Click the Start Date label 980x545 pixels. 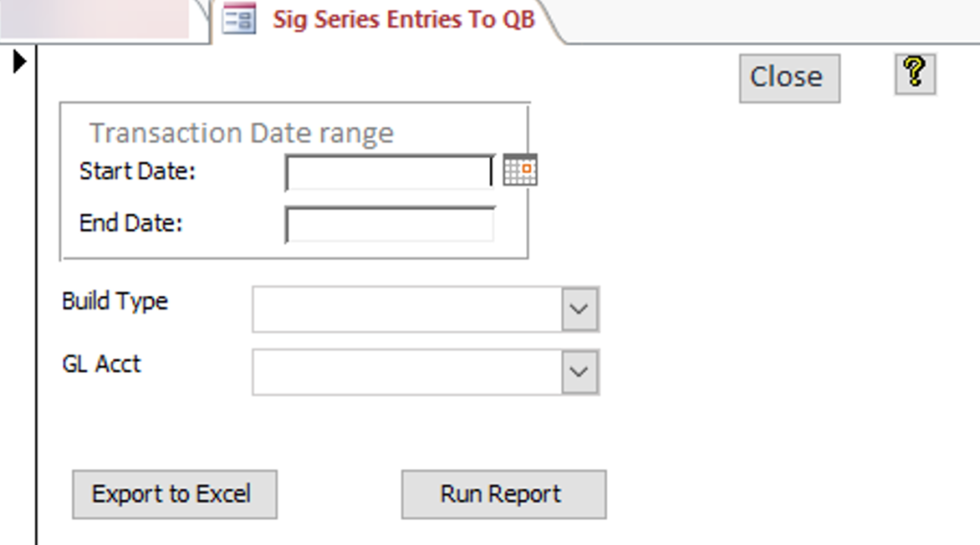coord(137,171)
